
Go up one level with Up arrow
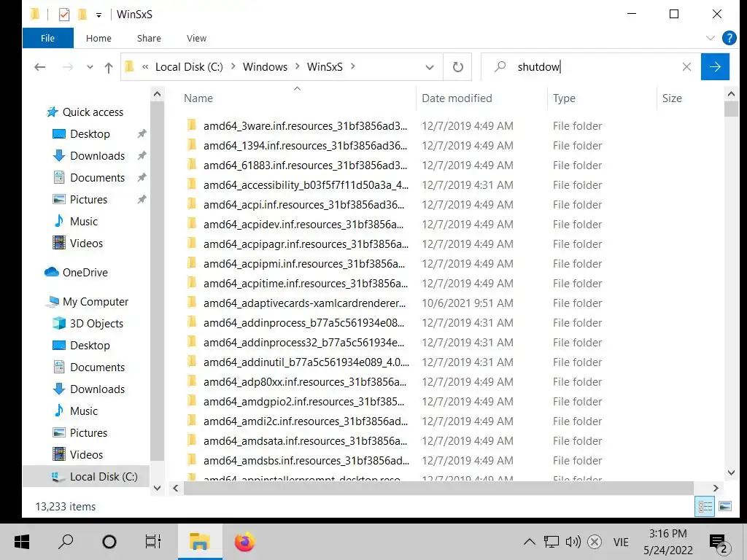[x=109, y=68]
